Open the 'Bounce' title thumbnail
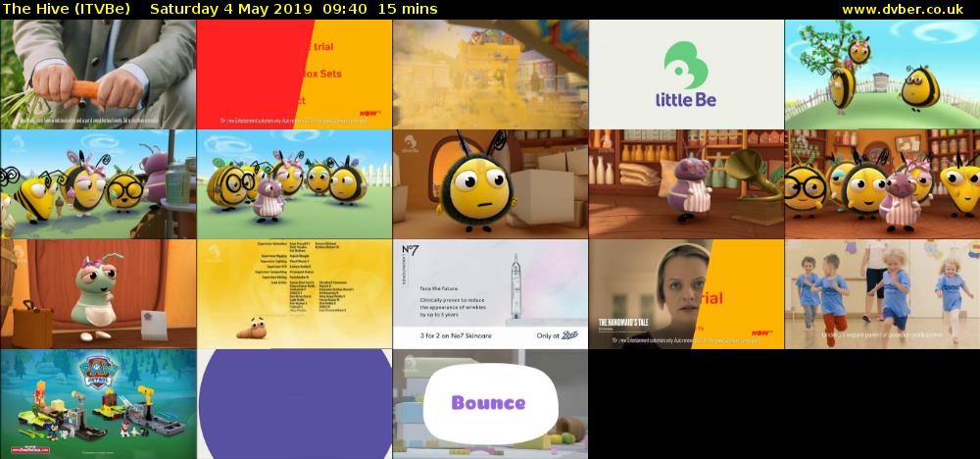Screen dimensions: 980x459 tap(490, 405)
